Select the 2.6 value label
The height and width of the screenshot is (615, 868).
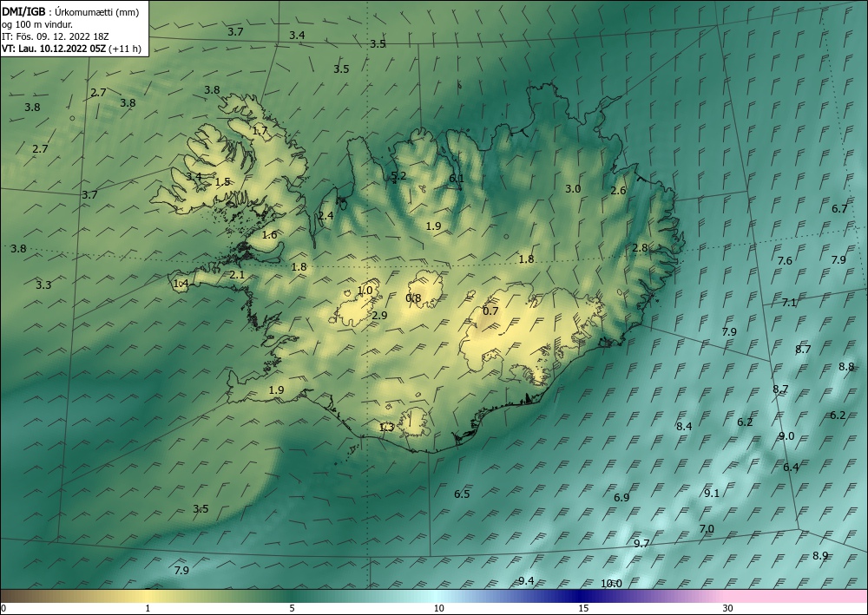pos(618,190)
